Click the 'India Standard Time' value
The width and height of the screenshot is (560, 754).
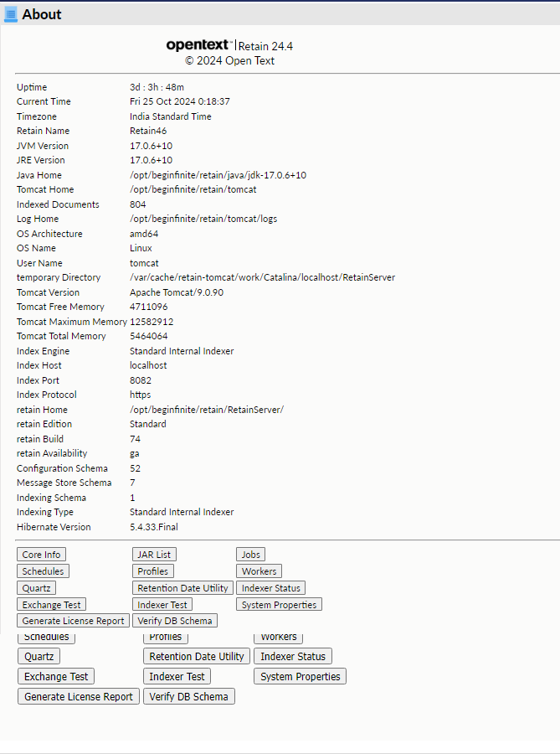(171, 116)
